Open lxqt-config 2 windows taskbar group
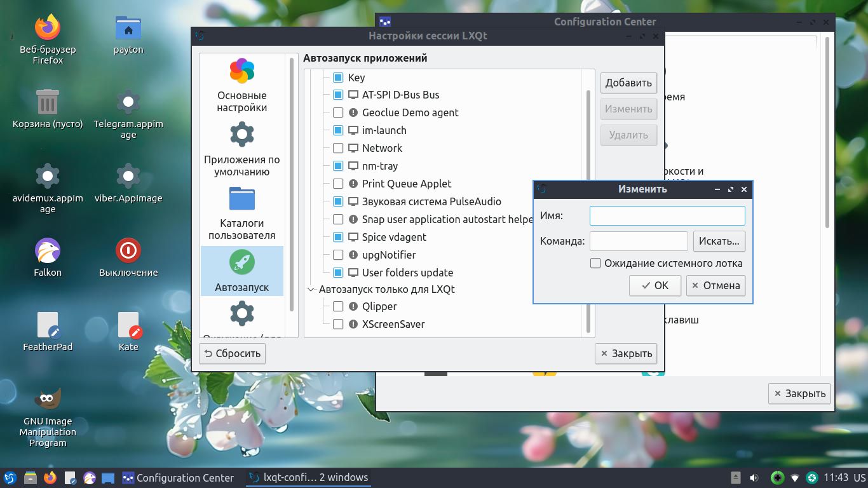Screen dimensions: 868x488 point(309,478)
